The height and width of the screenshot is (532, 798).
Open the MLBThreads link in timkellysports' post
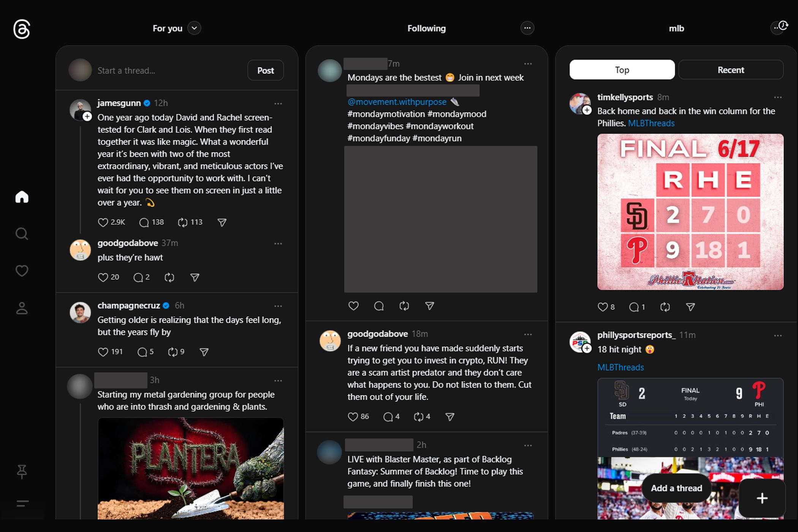[651, 123]
